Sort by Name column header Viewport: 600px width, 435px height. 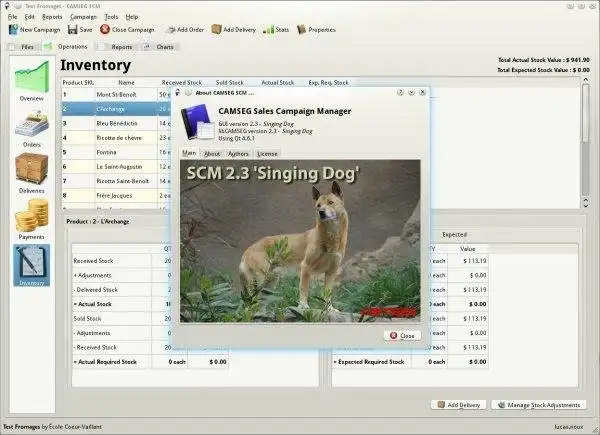[126, 82]
